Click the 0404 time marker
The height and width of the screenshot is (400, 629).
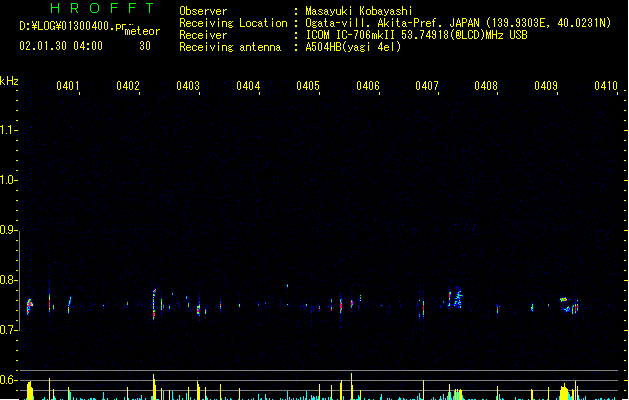coord(248,85)
